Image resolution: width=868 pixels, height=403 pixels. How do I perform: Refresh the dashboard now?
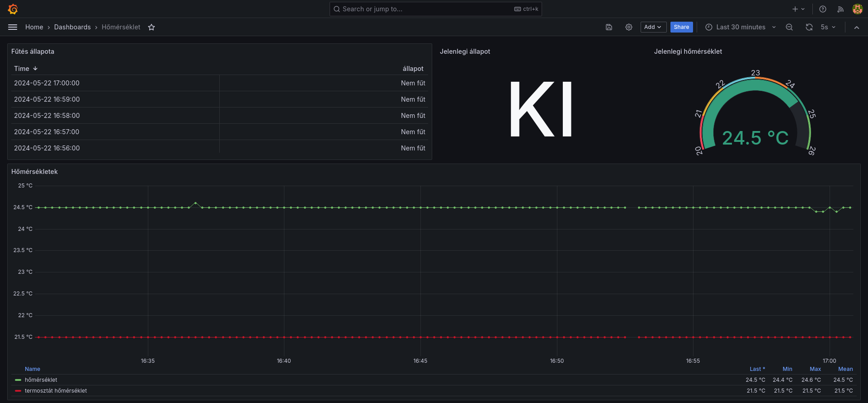tap(809, 27)
